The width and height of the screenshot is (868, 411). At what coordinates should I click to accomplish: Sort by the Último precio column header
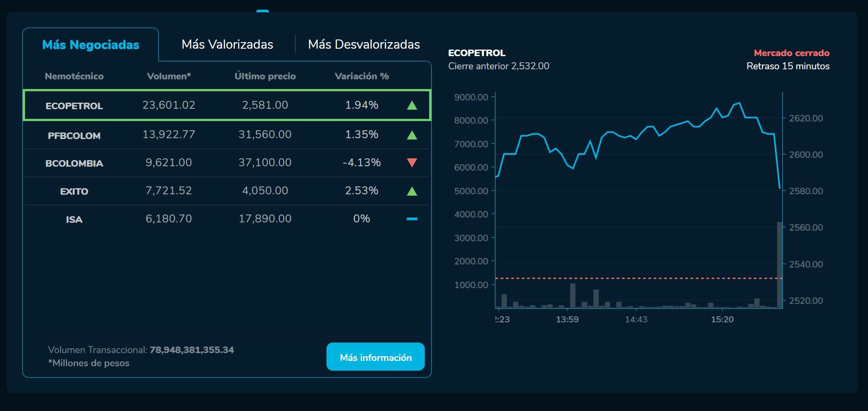265,75
